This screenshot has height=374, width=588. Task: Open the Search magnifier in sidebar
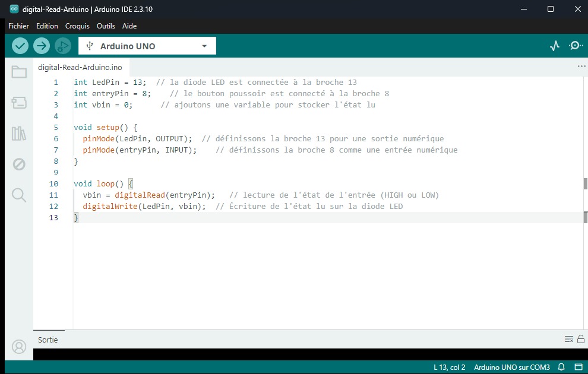pos(19,195)
